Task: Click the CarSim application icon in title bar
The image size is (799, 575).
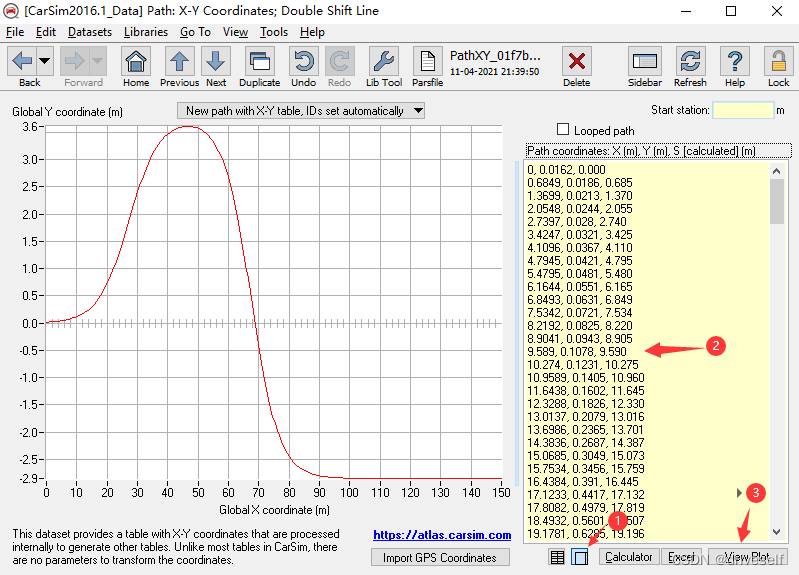Action: click(x=11, y=11)
